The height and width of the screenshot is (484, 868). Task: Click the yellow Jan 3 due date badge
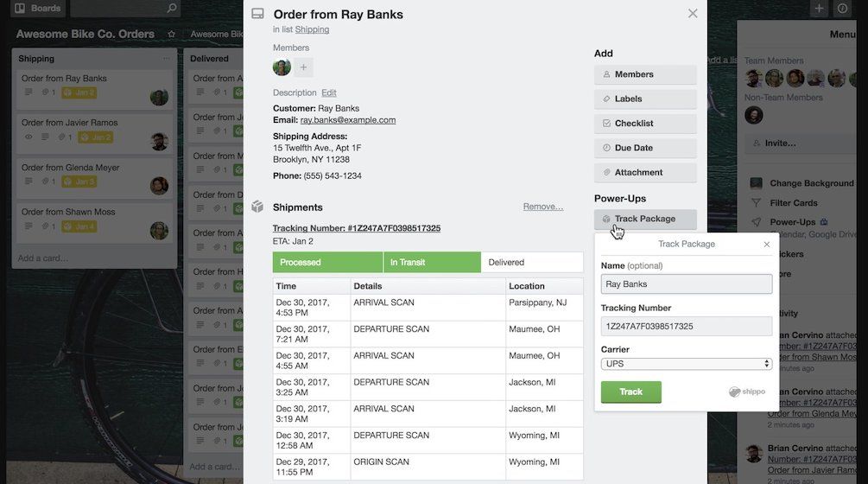[x=79, y=181]
